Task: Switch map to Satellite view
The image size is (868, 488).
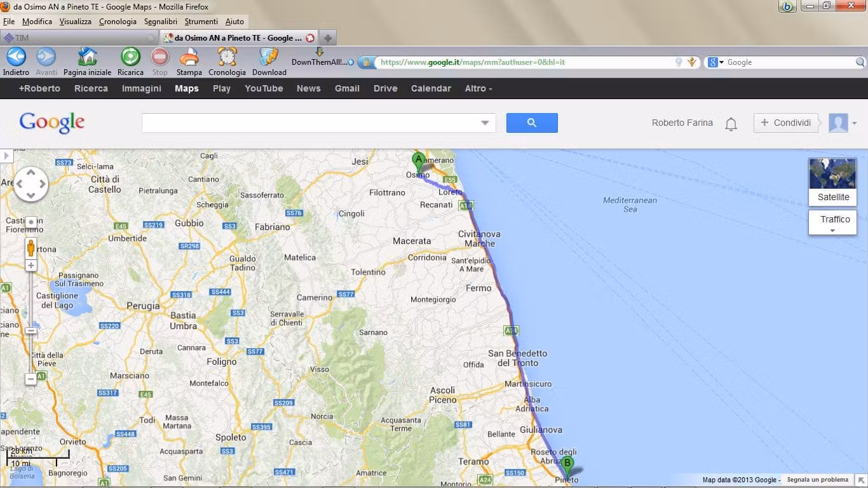Action: (x=832, y=182)
